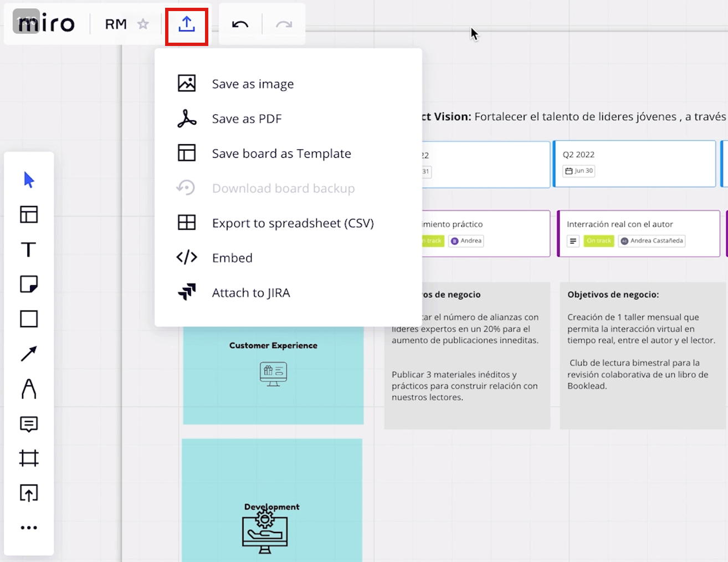Screen dimensions: 728x562
Task: Pick the Sticky note tool
Action: pyautogui.click(x=29, y=284)
